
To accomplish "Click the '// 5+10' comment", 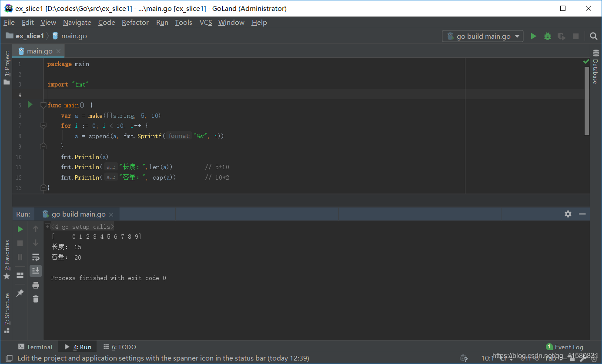I will coord(217,167).
